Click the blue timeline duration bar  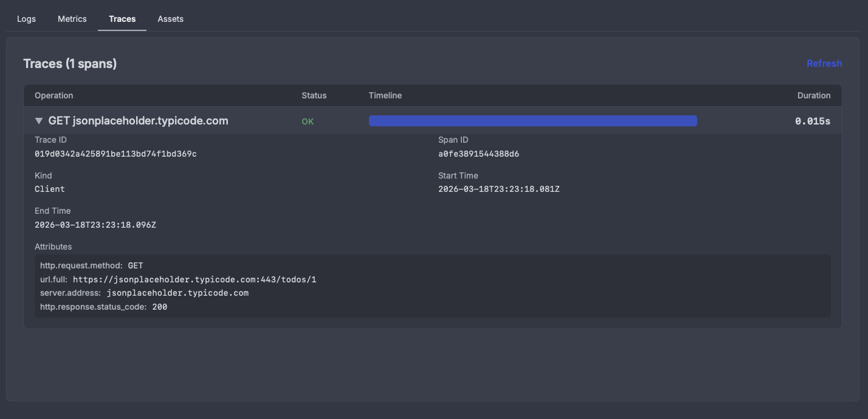[x=532, y=120]
